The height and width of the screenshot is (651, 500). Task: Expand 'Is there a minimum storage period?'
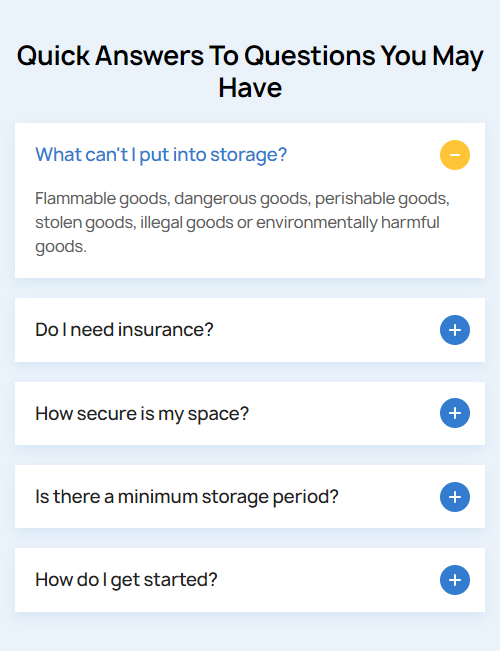187,497
